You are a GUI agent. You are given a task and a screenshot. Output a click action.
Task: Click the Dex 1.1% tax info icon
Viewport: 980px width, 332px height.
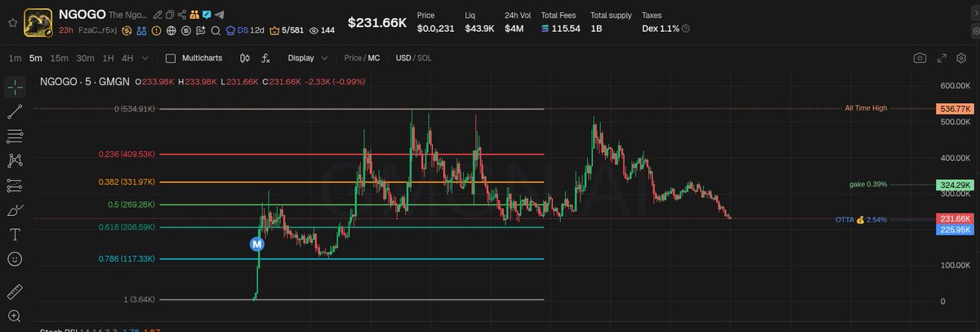686,29
